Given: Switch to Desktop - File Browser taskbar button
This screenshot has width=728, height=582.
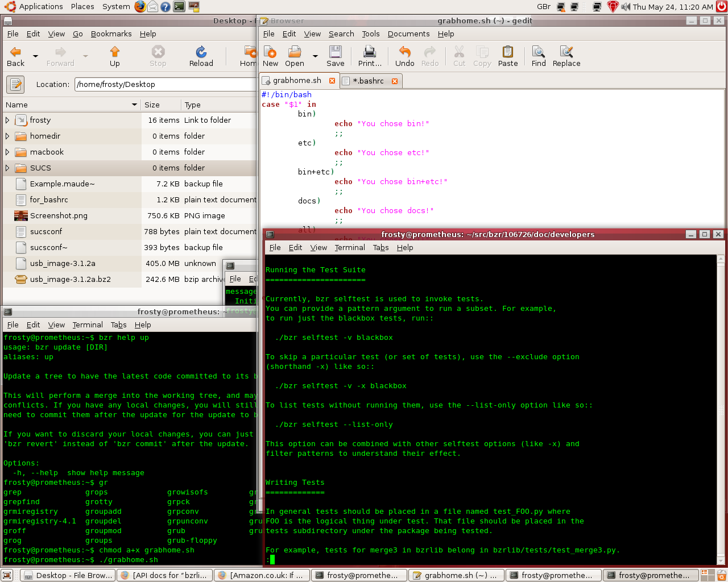Looking at the screenshot, I should click(68, 575).
